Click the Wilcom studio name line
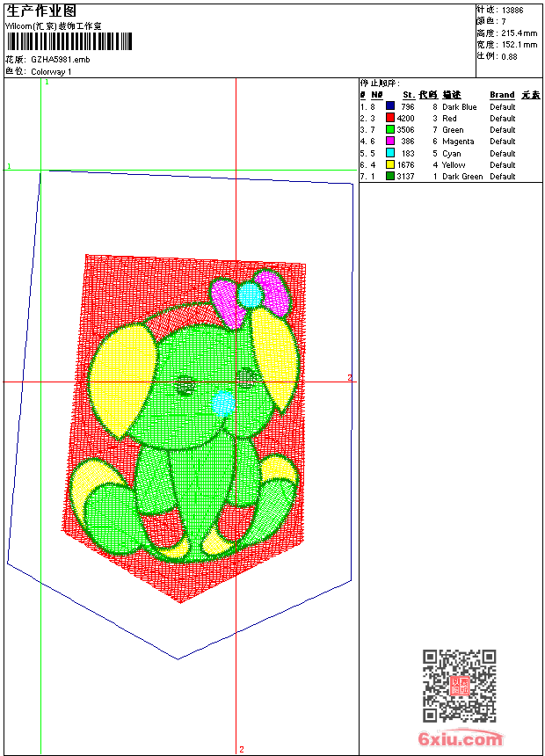Screen dimensions: 545x756 [54, 26]
